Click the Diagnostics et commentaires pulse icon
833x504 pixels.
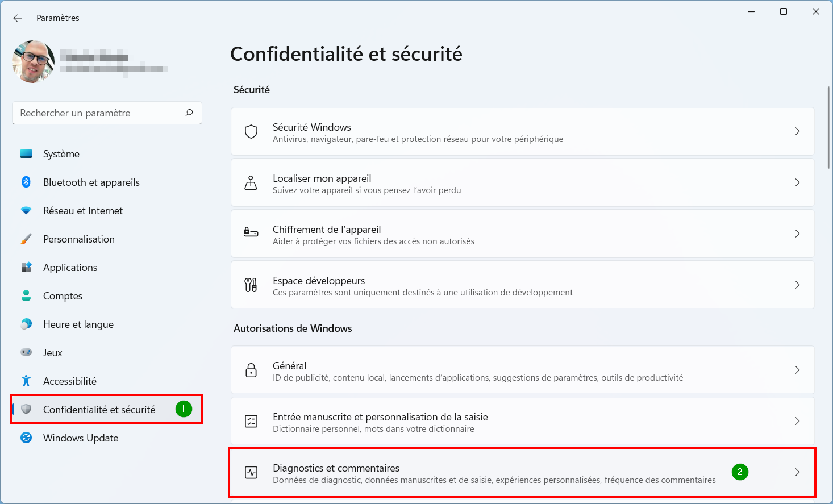[x=251, y=472]
